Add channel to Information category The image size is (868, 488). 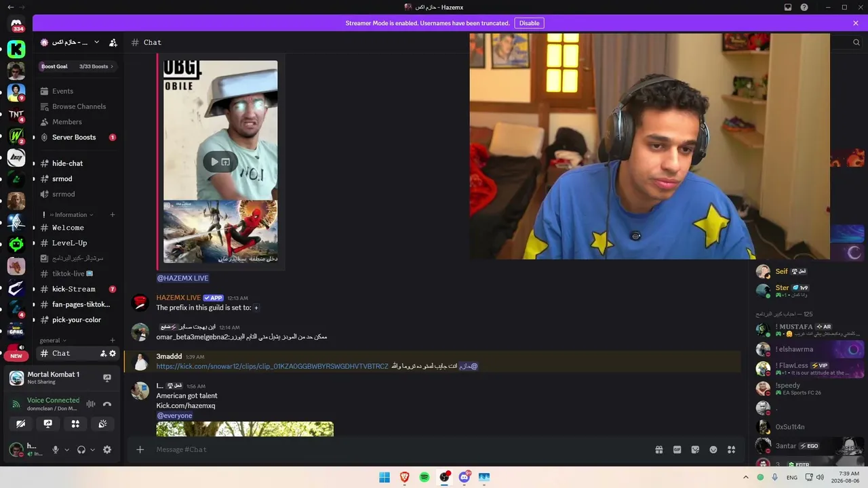click(x=113, y=215)
